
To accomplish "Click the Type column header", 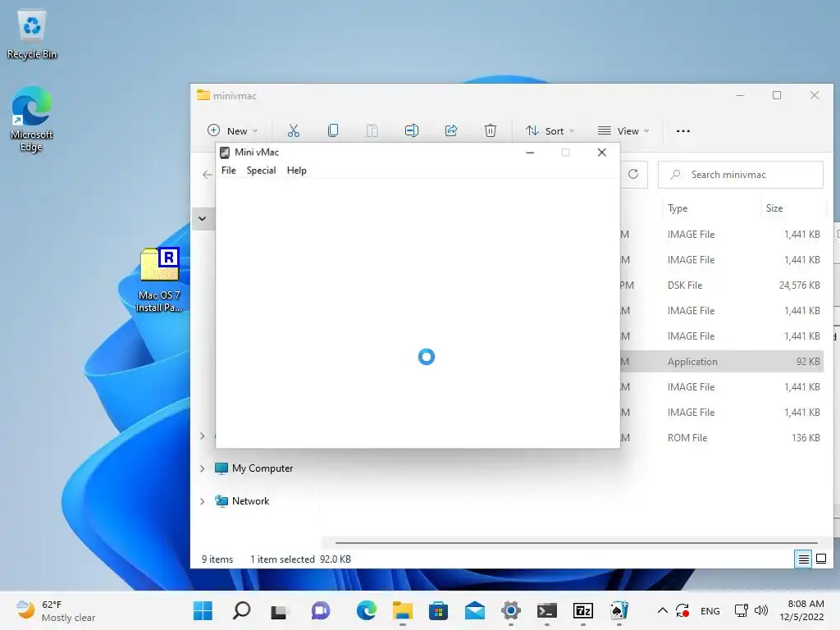I will tap(677, 208).
